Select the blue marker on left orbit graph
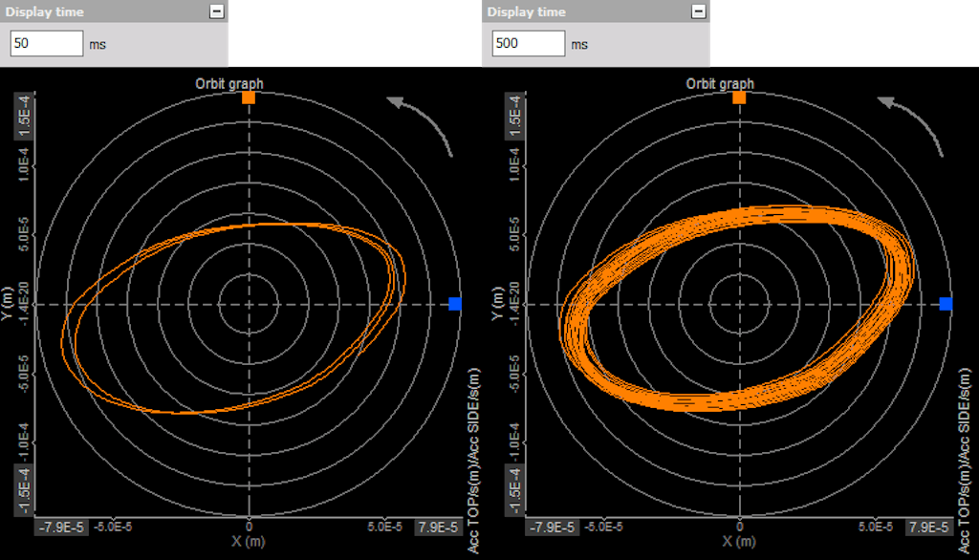 [x=455, y=304]
